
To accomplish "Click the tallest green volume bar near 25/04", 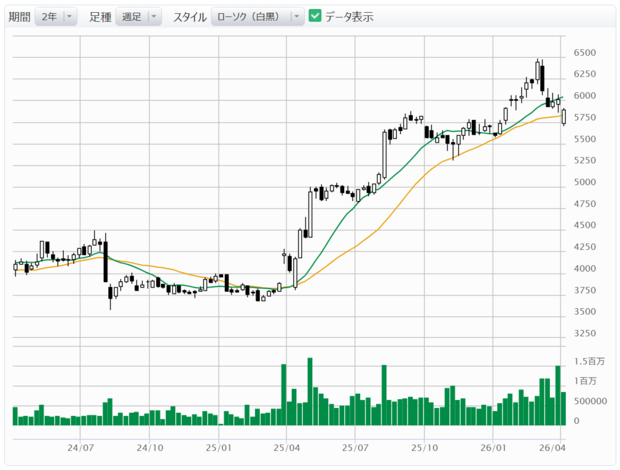I will pyautogui.click(x=310, y=392).
